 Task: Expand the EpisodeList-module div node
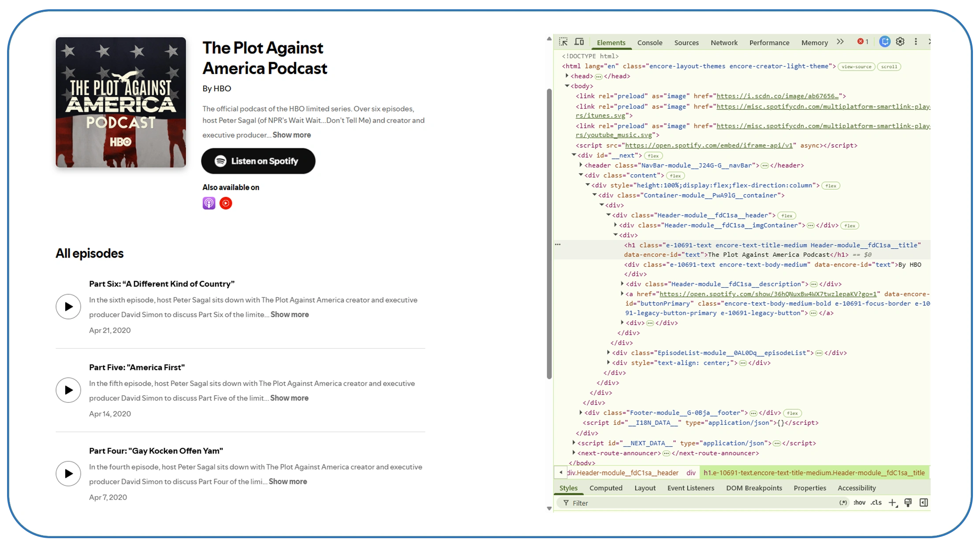tap(608, 352)
